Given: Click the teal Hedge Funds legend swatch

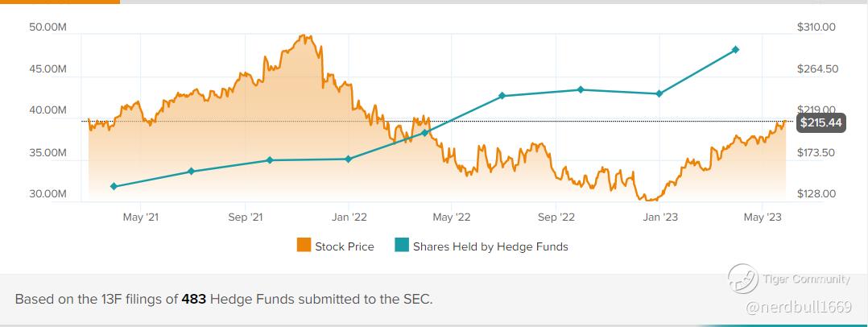Looking at the screenshot, I should (x=402, y=246).
